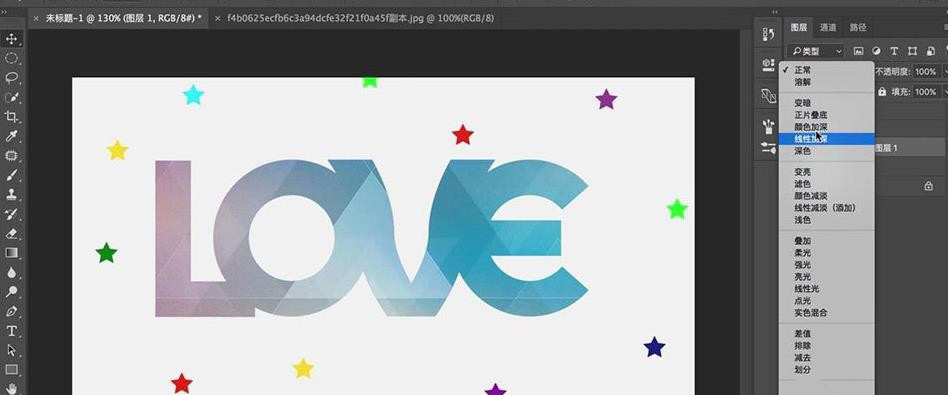This screenshot has height=395, width=948.
Task: Select the Healing Patch tool
Action: [11, 155]
